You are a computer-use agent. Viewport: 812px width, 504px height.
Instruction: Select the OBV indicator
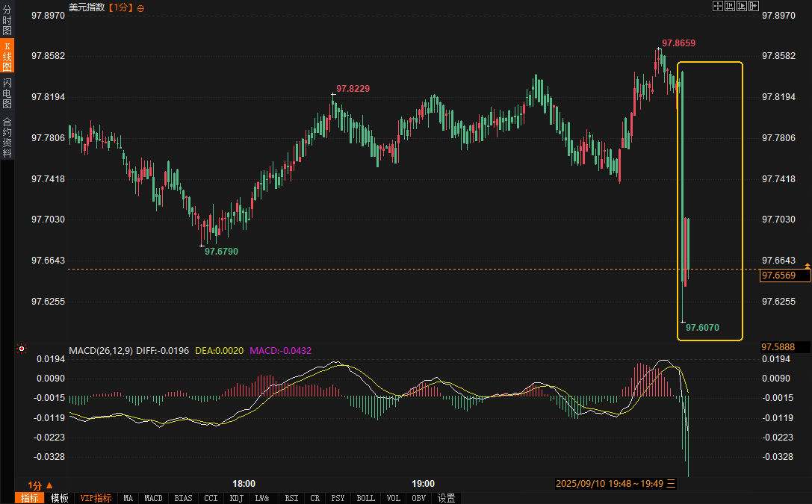click(419, 498)
